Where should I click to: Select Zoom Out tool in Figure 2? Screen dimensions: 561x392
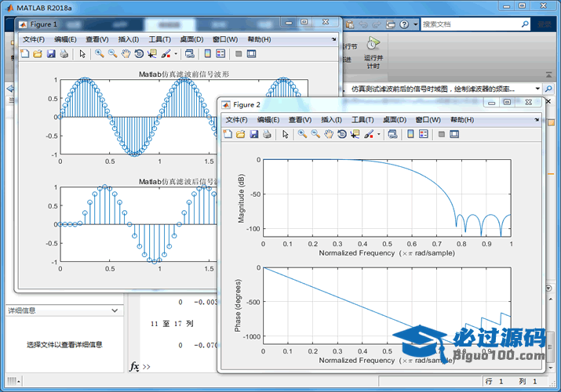[x=315, y=134]
